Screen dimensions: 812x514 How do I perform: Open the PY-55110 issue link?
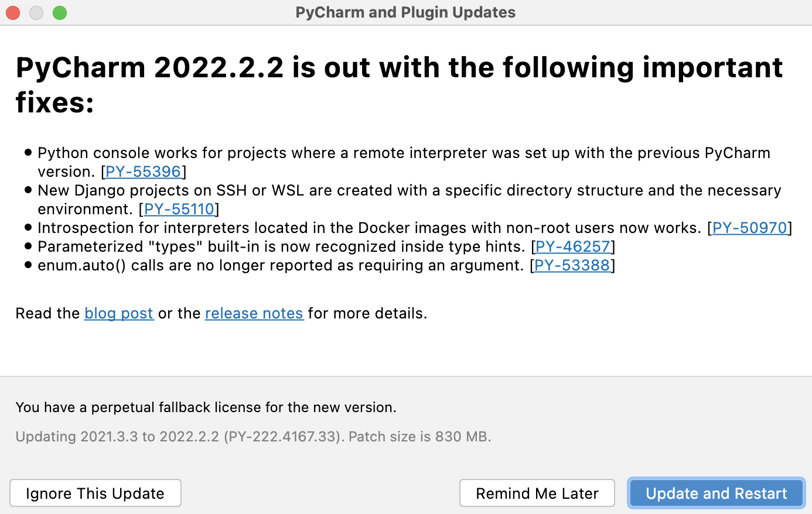179,209
